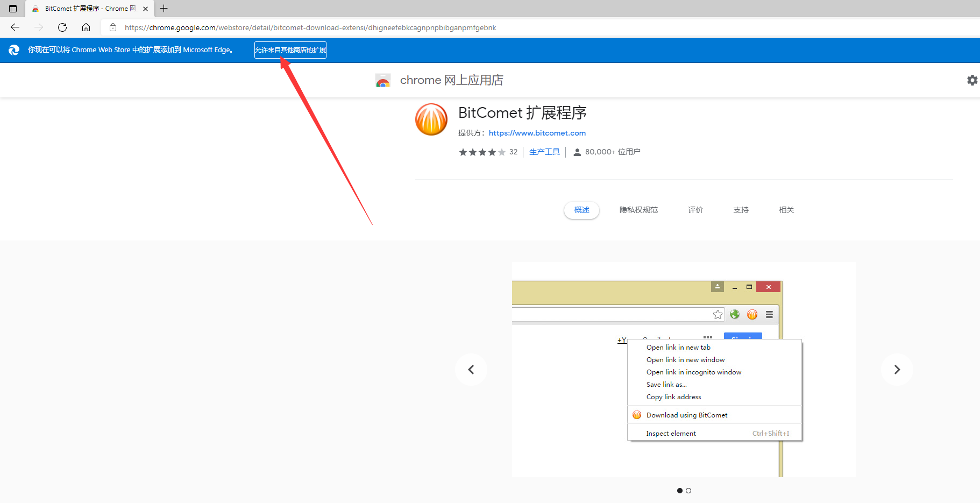Show next screenshot with right chevron
The height and width of the screenshot is (503, 980).
point(897,370)
